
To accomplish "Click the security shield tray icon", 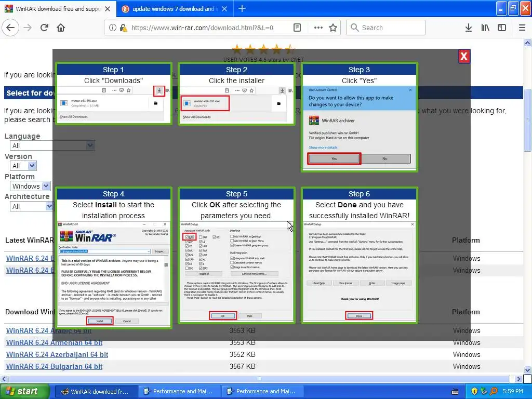I will point(474,392).
